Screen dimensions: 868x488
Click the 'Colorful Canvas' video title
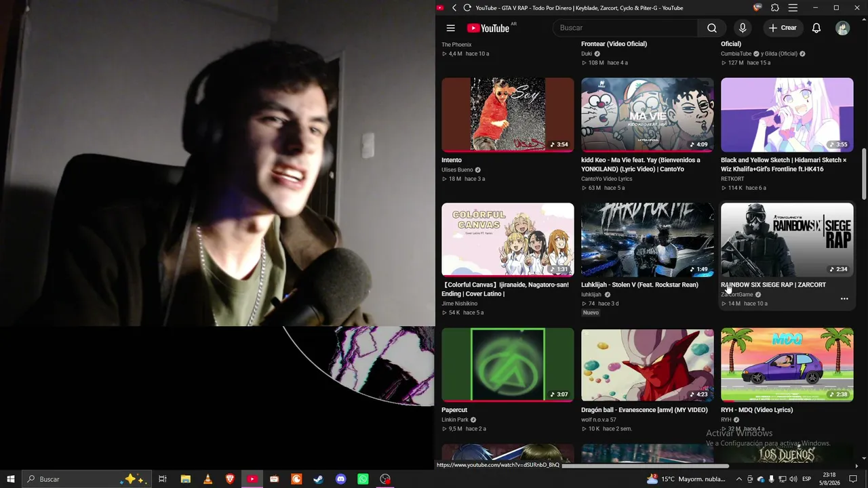click(x=505, y=289)
